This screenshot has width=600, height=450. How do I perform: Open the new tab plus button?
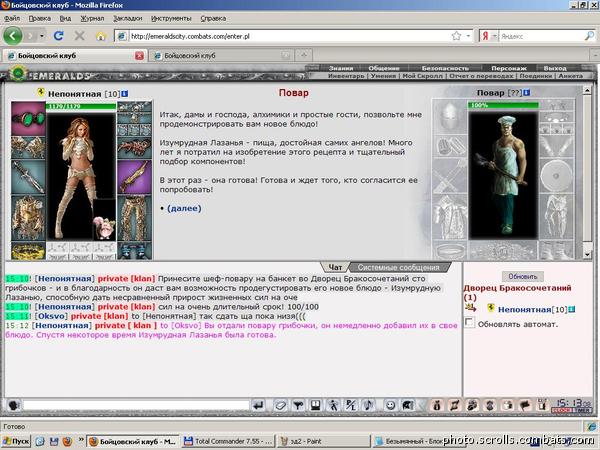coord(304,55)
